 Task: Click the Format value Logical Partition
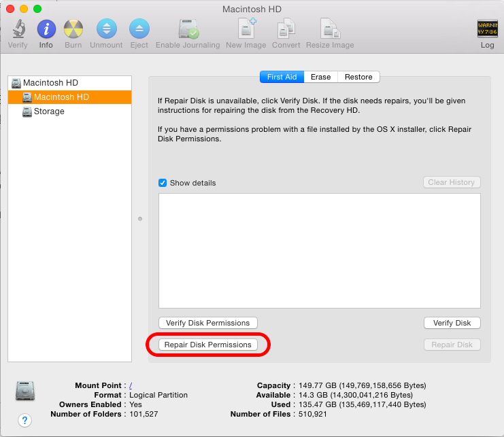[158, 395]
